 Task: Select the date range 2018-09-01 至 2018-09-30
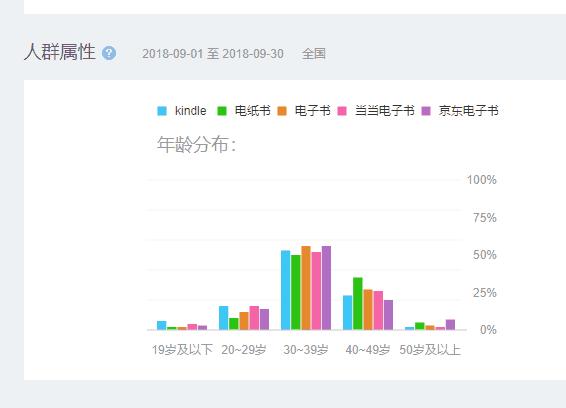213,54
